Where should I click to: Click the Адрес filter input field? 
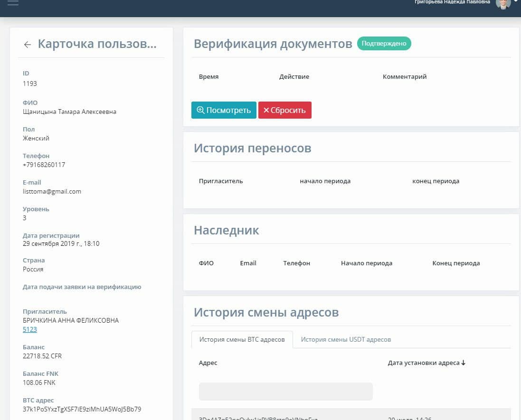(x=285, y=392)
